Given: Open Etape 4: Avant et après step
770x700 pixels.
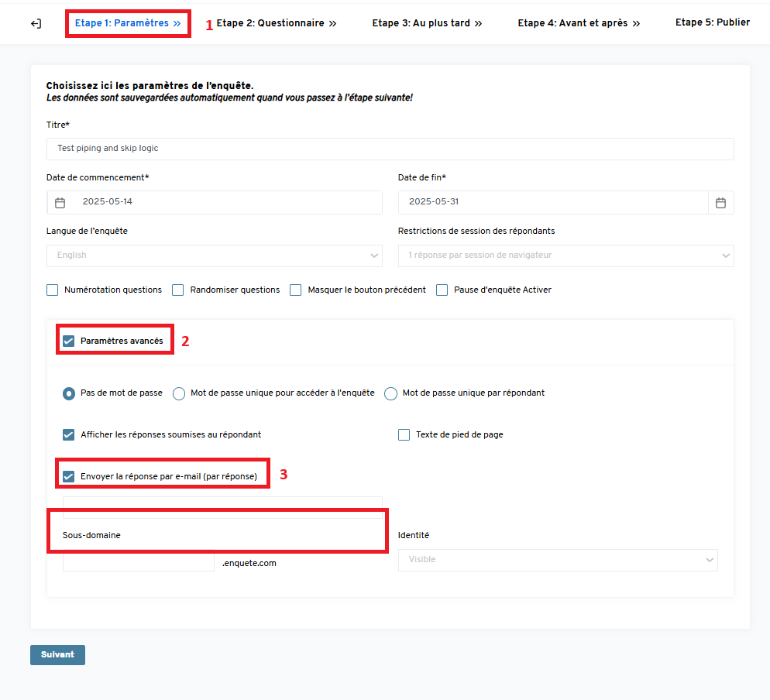Looking at the screenshot, I should (x=579, y=23).
